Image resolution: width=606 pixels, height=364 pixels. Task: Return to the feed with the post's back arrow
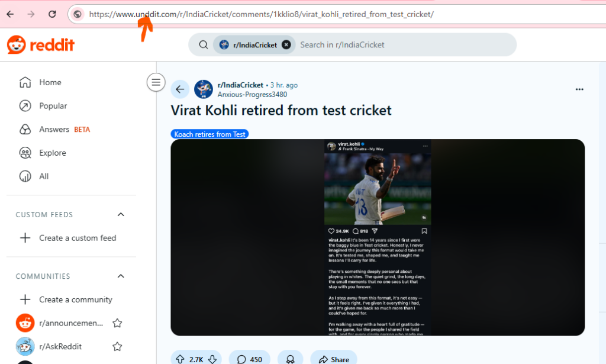180,89
